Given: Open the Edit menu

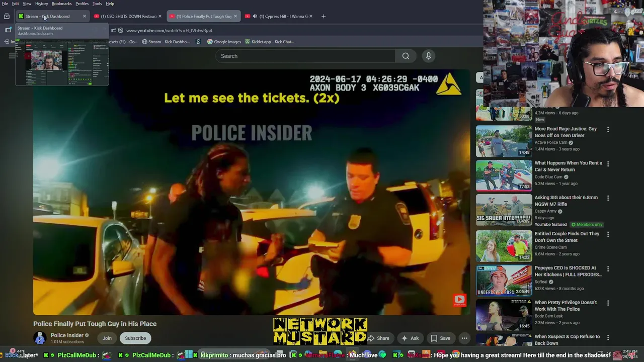Looking at the screenshot, I should point(16,4).
